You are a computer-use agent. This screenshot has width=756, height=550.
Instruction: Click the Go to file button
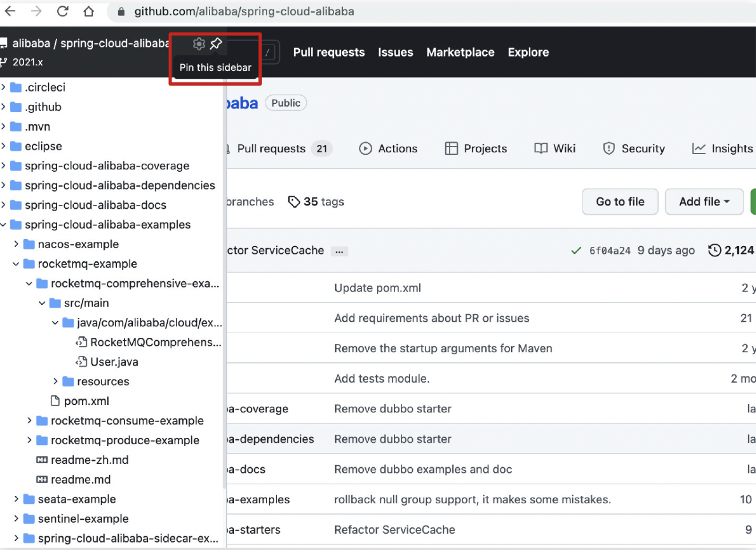click(x=620, y=201)
